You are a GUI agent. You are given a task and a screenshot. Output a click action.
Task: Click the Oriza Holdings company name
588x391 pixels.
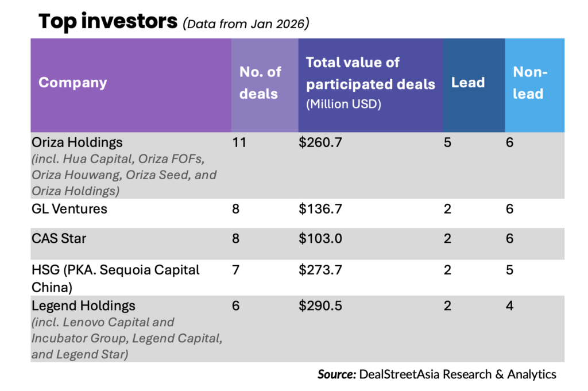(x=78, y=142)
